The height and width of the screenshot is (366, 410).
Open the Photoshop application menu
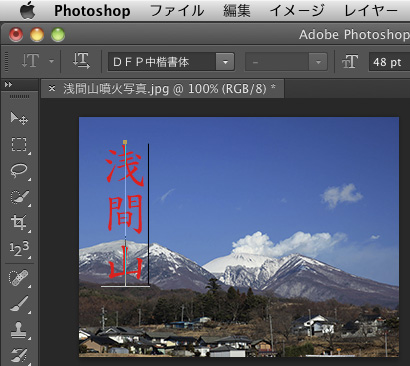92,11
